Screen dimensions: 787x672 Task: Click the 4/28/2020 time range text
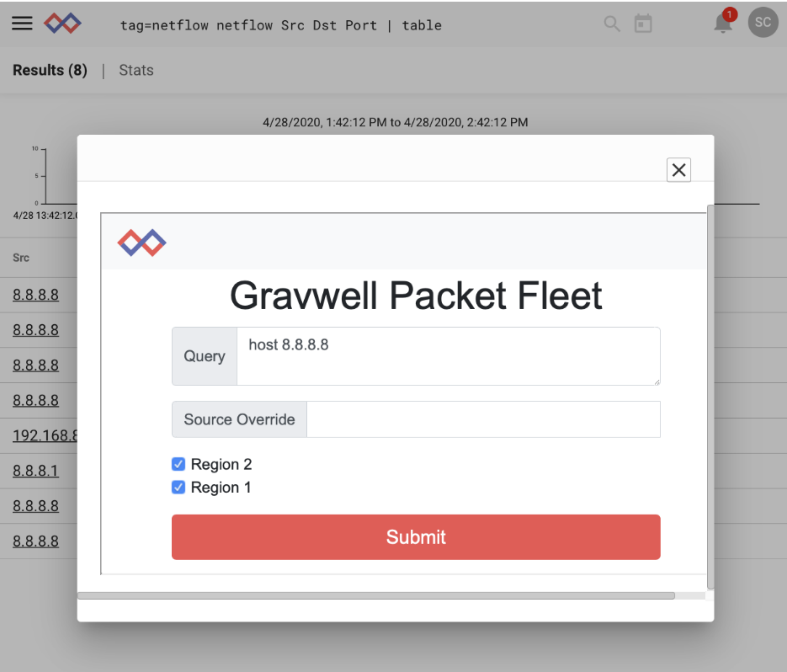(396, 123)
